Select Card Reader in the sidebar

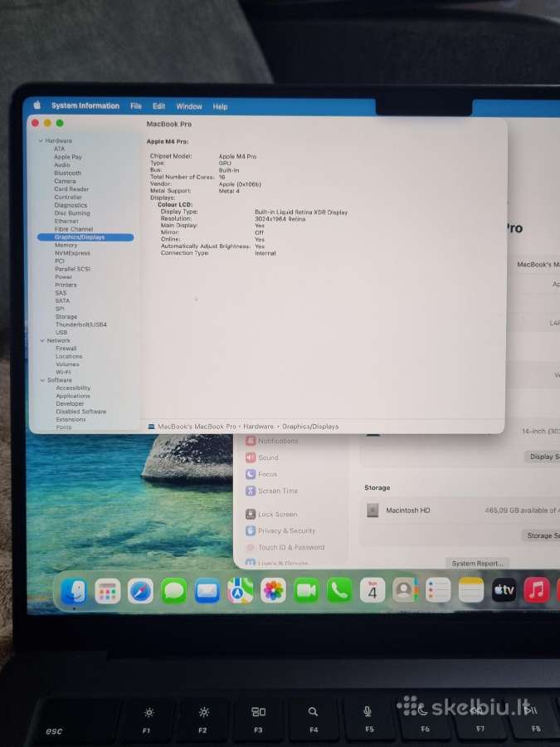click(71, 189)
